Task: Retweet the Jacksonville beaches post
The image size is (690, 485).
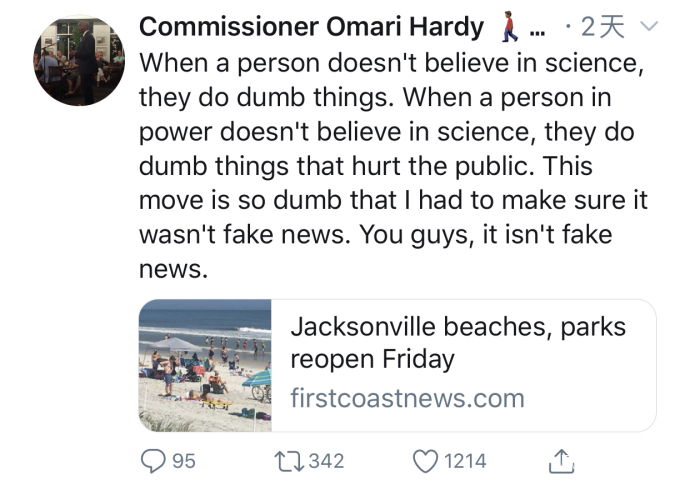Action: [287, 461]
